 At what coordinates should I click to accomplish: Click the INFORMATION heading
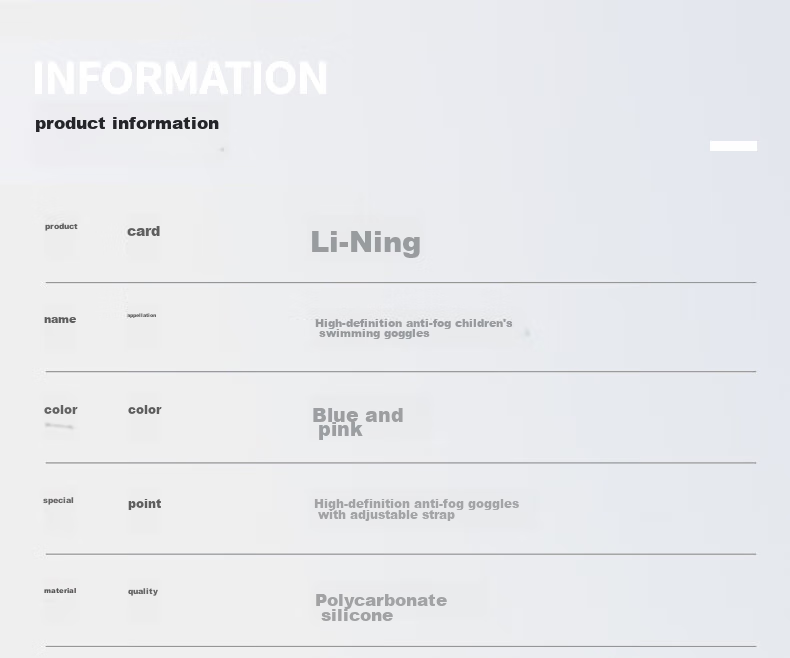180,78
